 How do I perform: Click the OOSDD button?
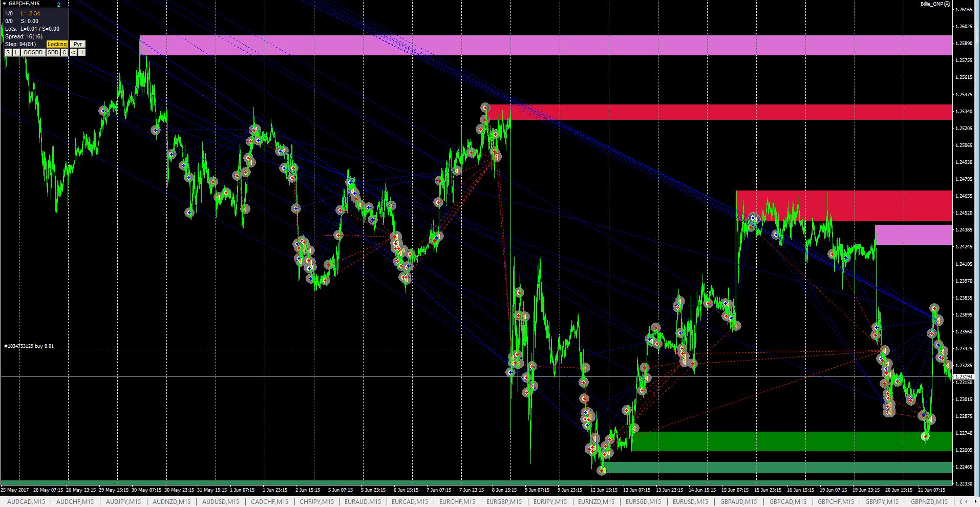33,52
